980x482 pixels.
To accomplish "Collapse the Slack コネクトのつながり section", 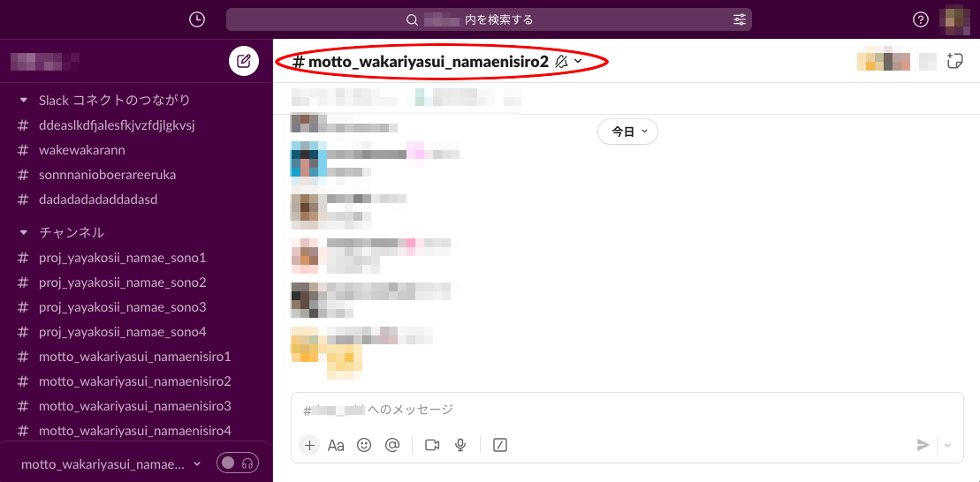I will click(x=24, y=100).
